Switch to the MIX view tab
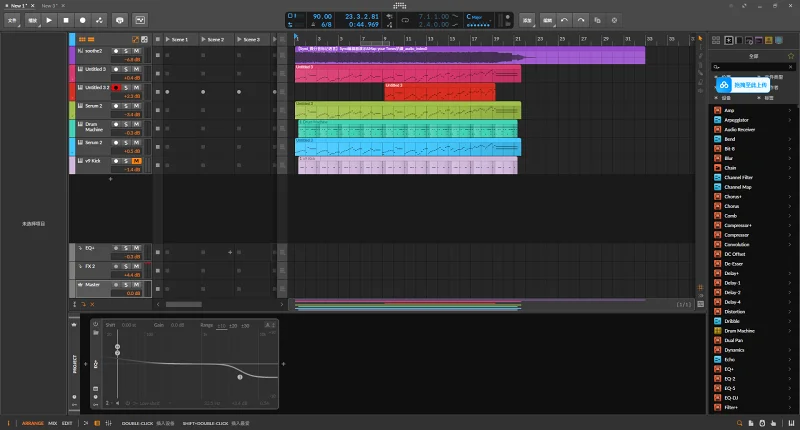The width and height of the screenshot is (800, 430). pyautogui.click(x=51, y=423)
